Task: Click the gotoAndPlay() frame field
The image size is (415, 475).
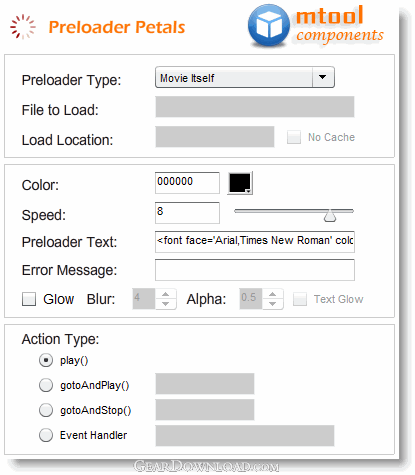Action: tap(205, 384)
